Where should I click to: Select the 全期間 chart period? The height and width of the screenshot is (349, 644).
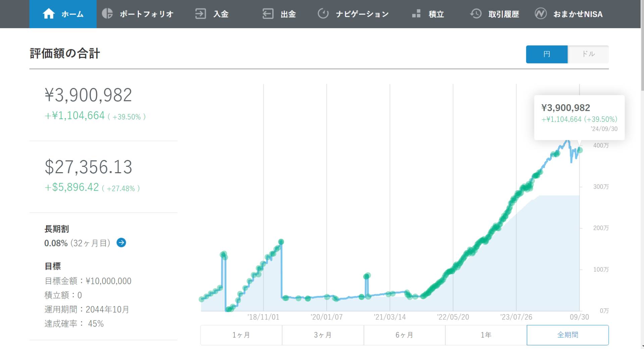(568, 335)
